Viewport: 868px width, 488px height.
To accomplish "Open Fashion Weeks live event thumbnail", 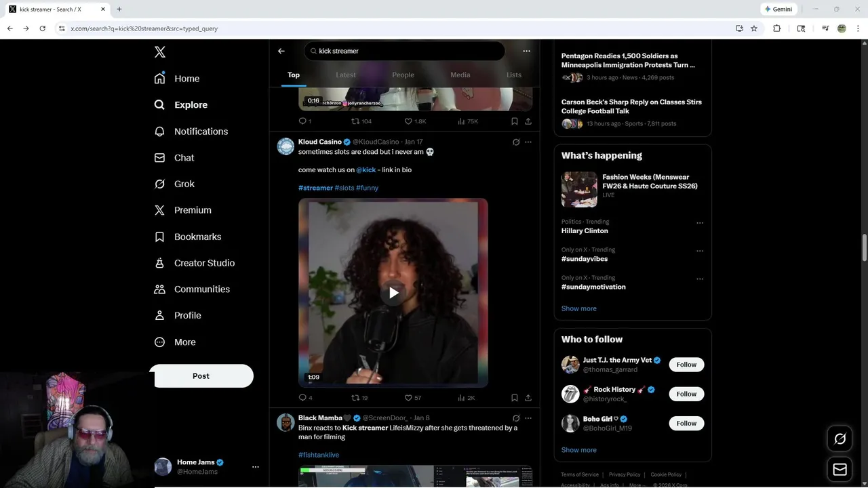I will point(579,189).
